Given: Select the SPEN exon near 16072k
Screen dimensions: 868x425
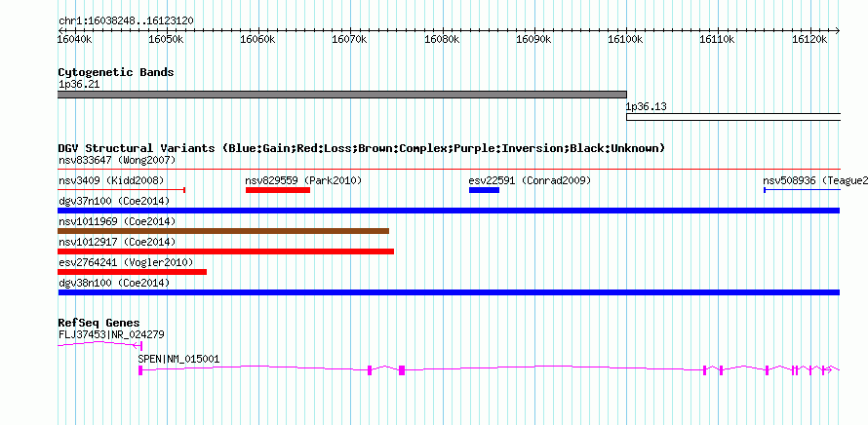Looking at the screenshot, I should 370,370.
